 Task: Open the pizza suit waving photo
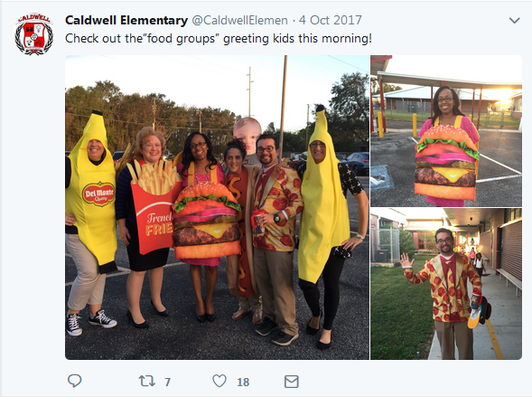[446, 284]
